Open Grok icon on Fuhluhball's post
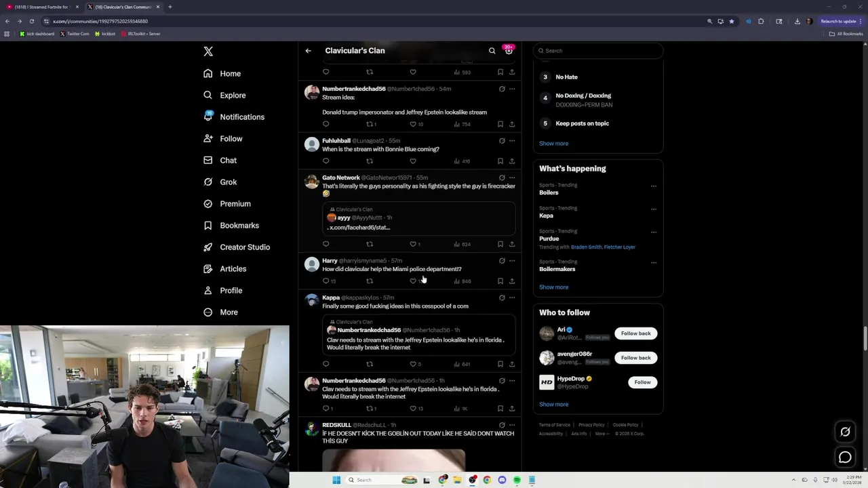Viewport: 868px width, 488px height. (x=502, y=141)
